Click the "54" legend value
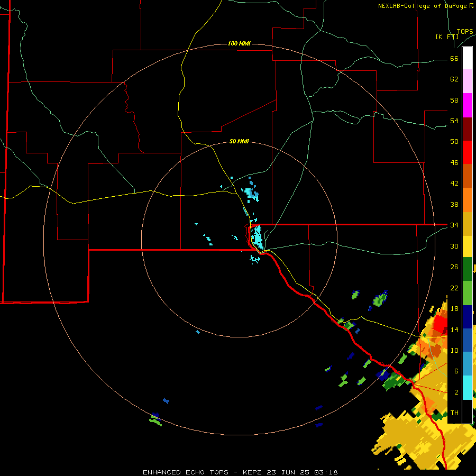 coord(454,121)
